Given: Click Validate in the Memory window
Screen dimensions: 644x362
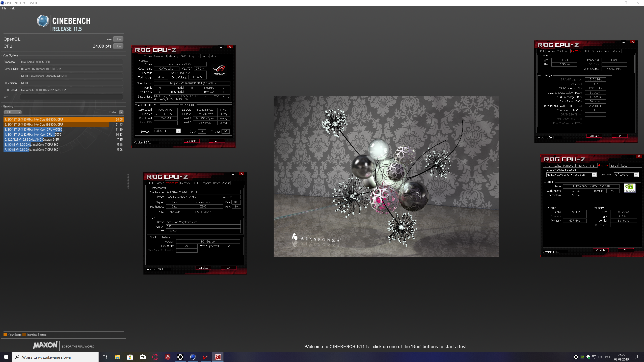Looking at the screenshot, I should pyautogui.click(x=594, y=136).
